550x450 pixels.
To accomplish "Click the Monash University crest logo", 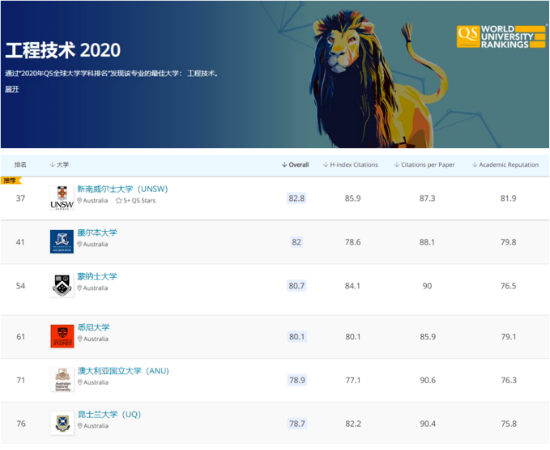I will (x=62, y=286).
